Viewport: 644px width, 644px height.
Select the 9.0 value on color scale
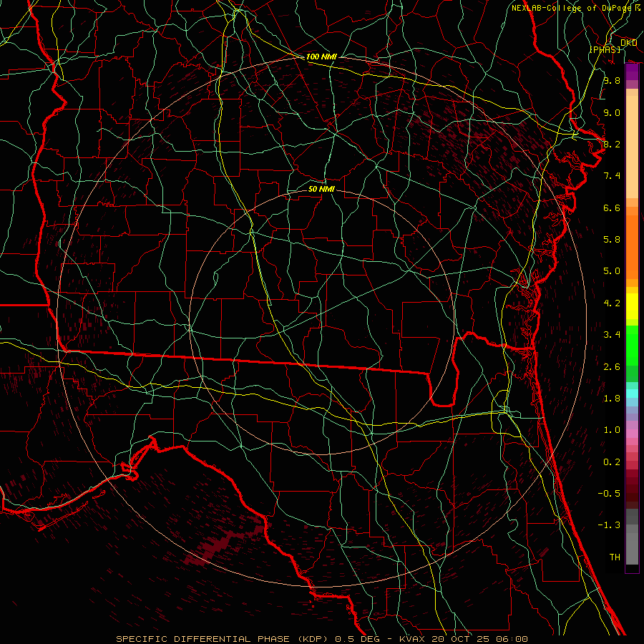tap(612, 112)
